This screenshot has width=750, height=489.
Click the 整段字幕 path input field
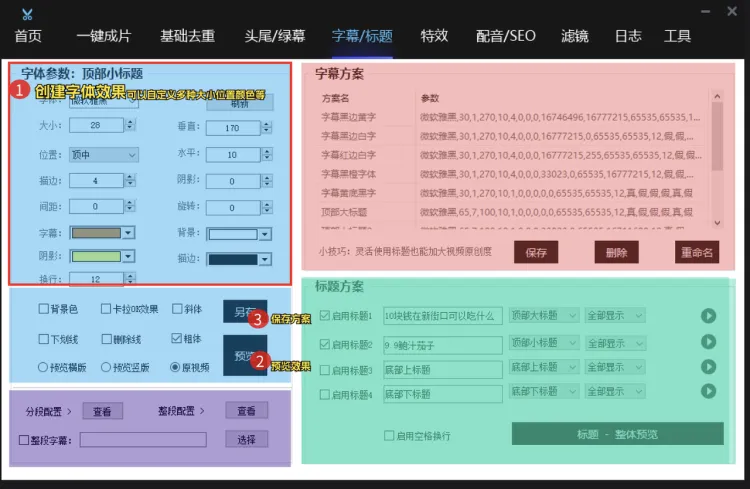pyautogui.click(x=143, y=440)
